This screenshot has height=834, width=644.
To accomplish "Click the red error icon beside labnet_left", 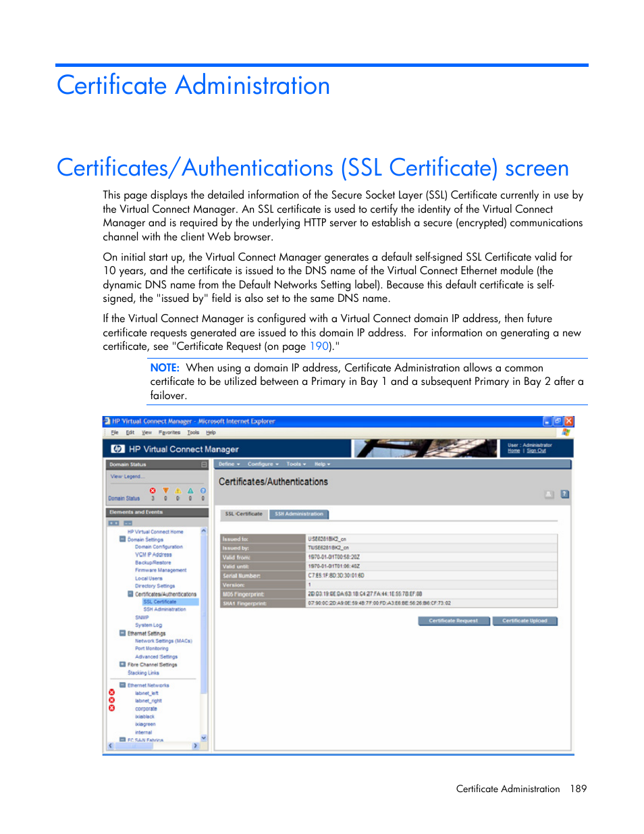I will [112, 693].
